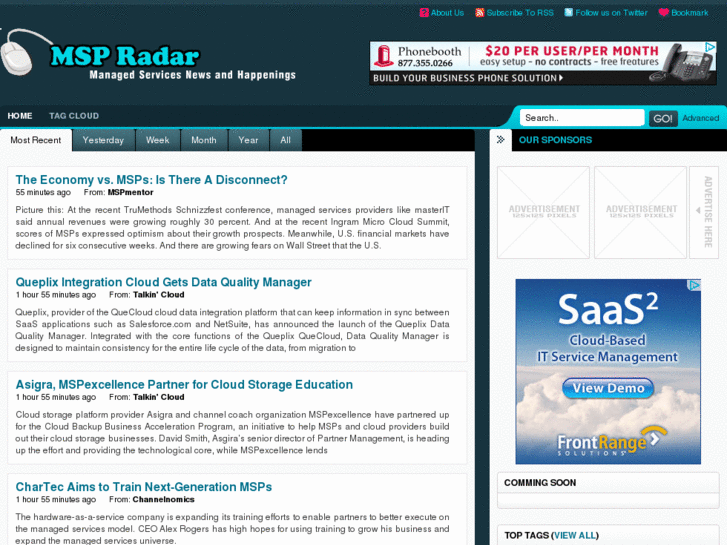Click second Advertisement placeholder in sponsors
The height and width of the screenshot is (545, 727).
tap(640, 212)
